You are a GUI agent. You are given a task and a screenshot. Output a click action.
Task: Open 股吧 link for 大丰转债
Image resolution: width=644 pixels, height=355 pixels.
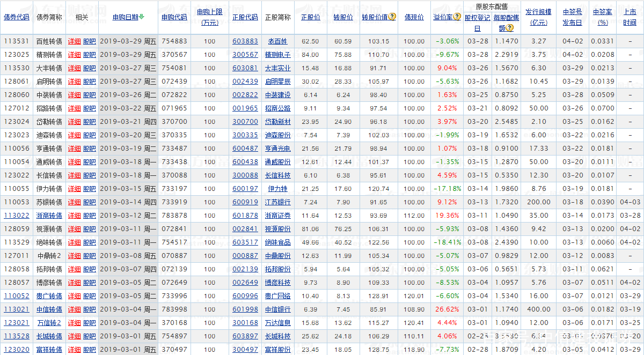coord(90,68)
